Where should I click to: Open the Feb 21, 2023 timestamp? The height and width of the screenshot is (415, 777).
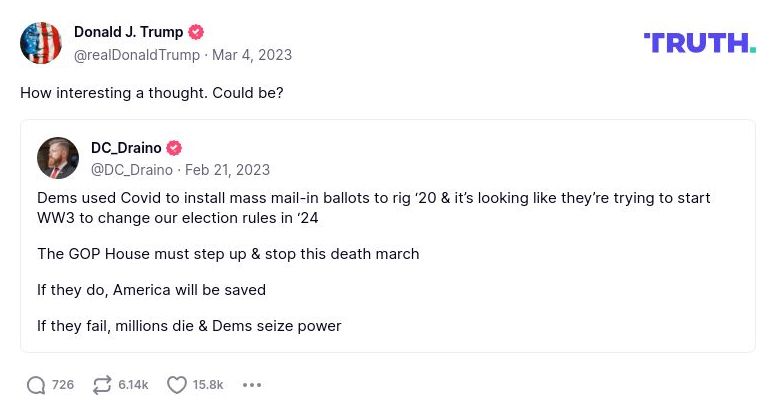(x=227, y=170)
